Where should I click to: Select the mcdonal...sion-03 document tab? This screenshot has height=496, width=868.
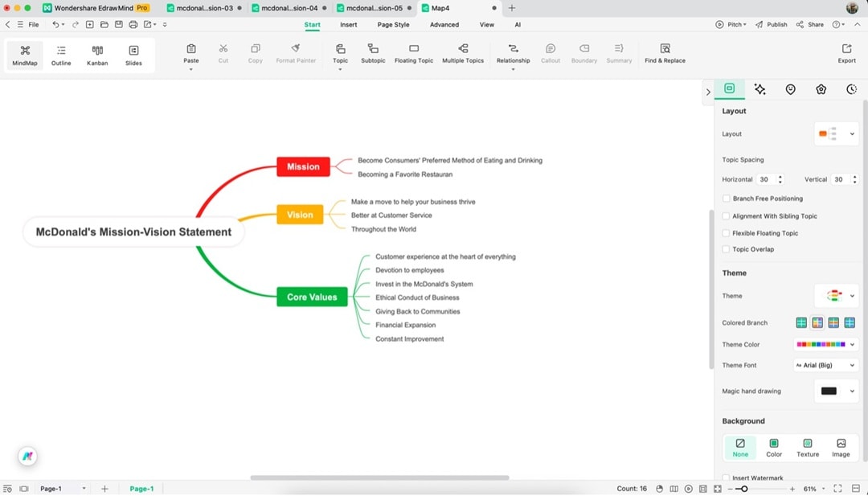(203, 7)
